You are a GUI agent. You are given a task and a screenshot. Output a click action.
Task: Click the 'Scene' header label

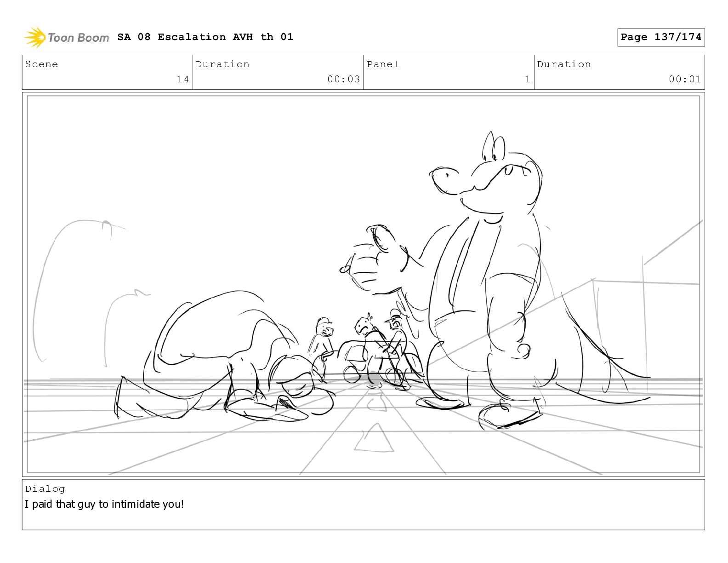tap(41, 64)
